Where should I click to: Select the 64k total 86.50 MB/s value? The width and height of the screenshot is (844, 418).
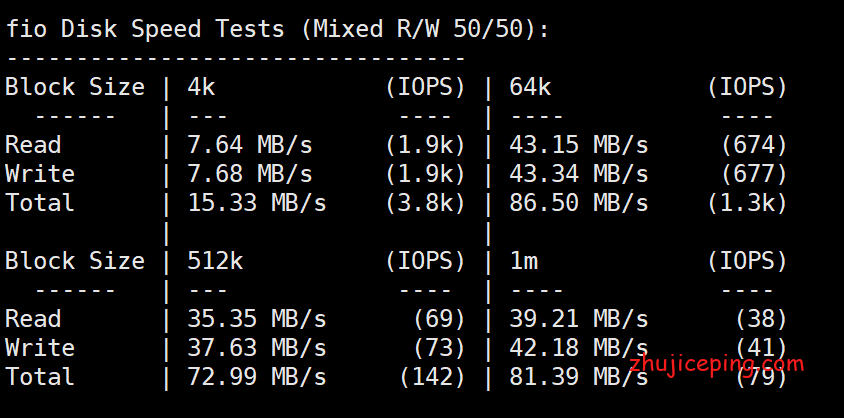coord(578,203)
